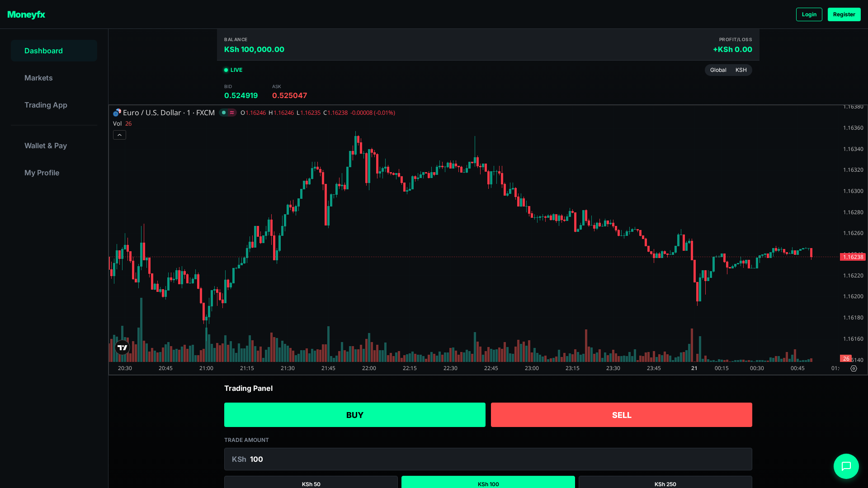Click the balance KSh 100,000.00
The width and height of the screenshot is (868, 488).
click(254, 49)
